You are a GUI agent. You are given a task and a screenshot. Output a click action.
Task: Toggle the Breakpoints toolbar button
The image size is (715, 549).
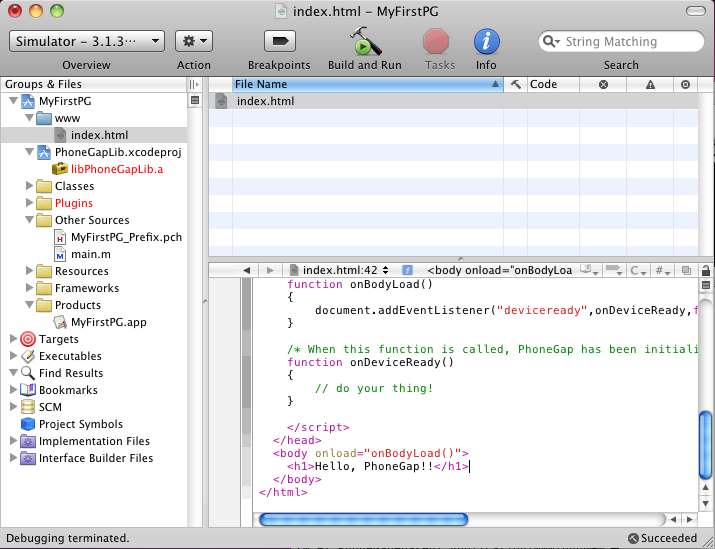pyautogui.click(x=280, y=41)
